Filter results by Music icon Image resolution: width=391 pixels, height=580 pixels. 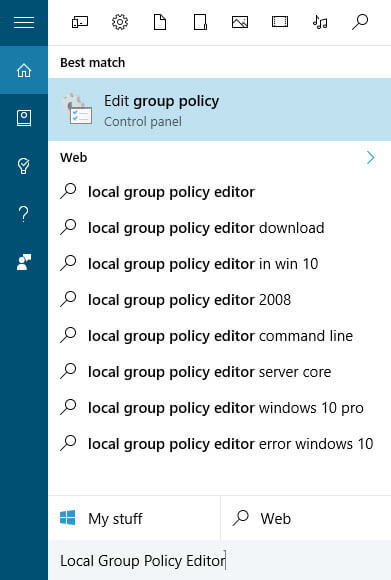pyautogui.click(x=320, y=22)
